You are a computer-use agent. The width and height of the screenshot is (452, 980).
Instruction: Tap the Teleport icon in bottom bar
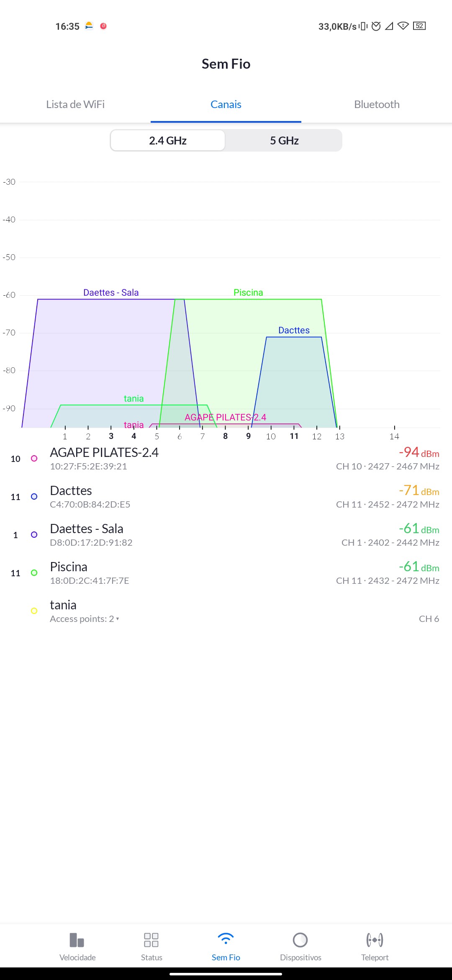coord(375,940)
